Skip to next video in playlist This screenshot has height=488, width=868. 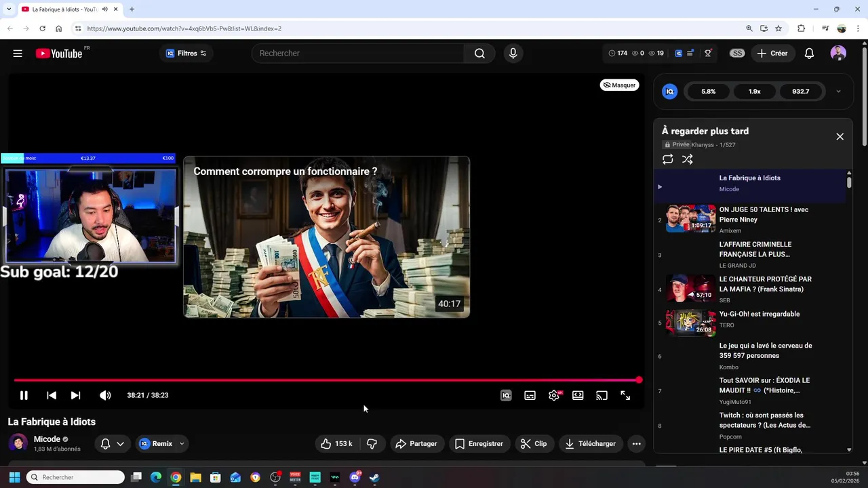(x=75, y=395)
